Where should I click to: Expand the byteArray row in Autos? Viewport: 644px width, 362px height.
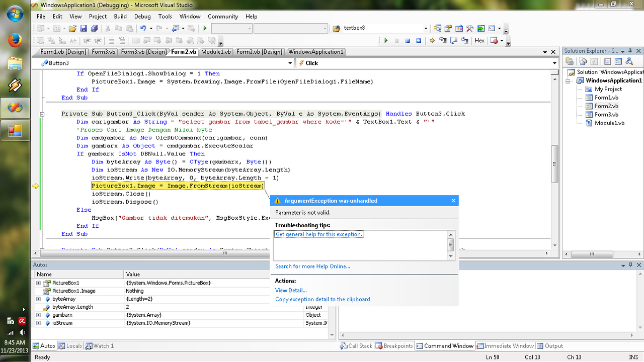tap(38, 299)
